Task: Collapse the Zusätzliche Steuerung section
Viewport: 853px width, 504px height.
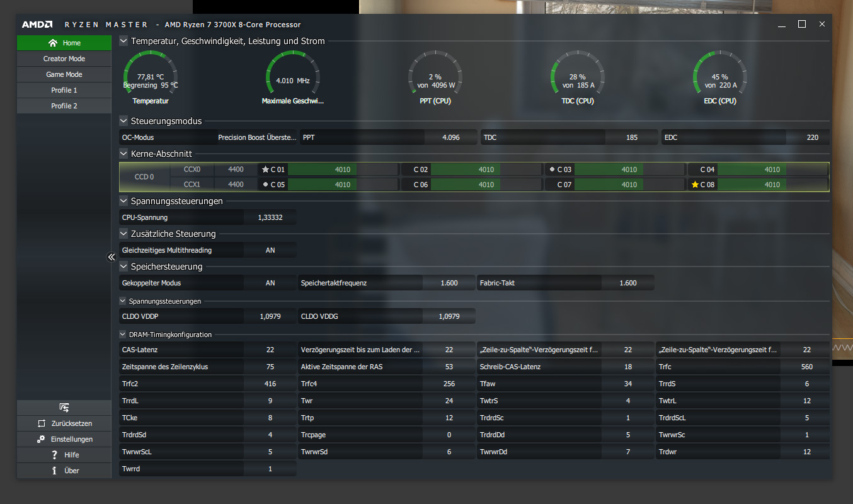Action: [123, 234]
